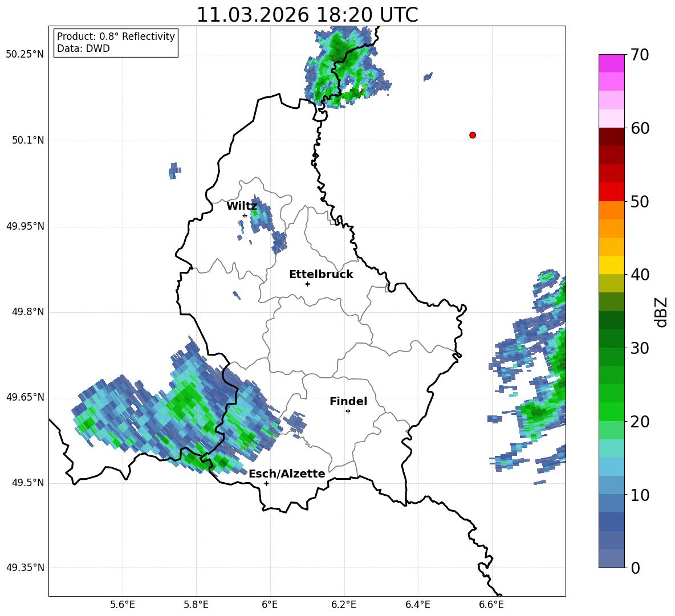The height and width of the screenshot is (616, 675).
Task: Click the Wiltz station cross marker
Action: click(x=245, y=215)
